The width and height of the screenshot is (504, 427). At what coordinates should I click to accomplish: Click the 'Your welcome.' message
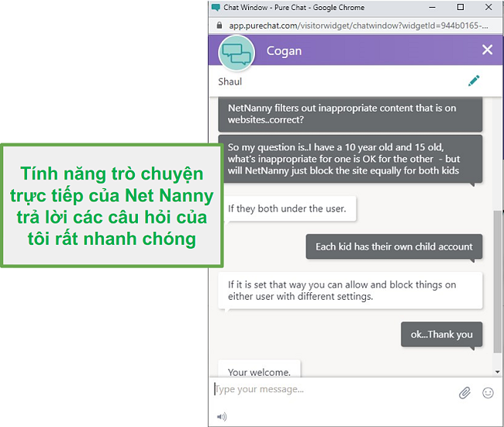click(x=260, y=370)
